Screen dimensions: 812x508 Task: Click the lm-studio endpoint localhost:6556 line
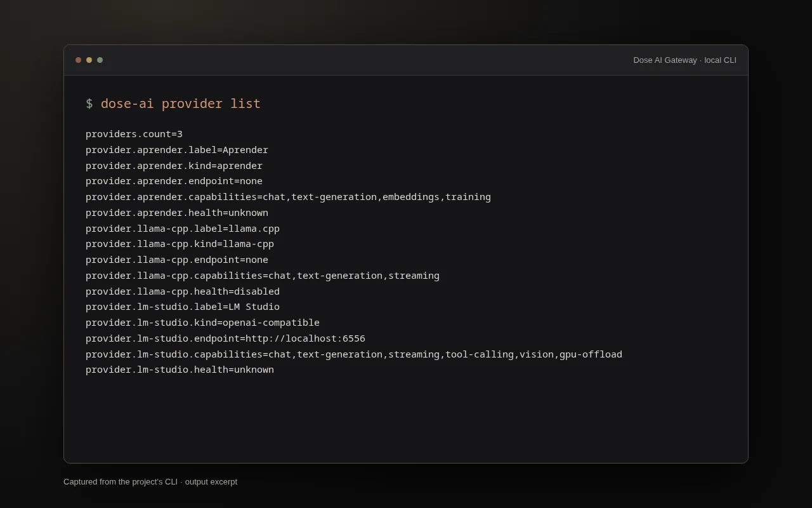click(x=225, y=338)
